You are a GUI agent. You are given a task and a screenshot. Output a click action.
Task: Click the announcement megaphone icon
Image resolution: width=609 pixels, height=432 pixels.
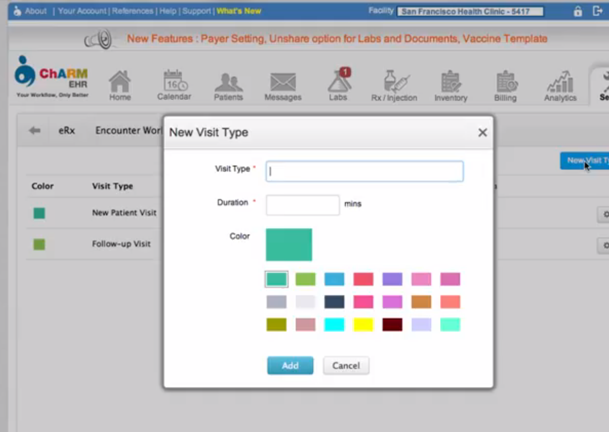tap(99, 39)
